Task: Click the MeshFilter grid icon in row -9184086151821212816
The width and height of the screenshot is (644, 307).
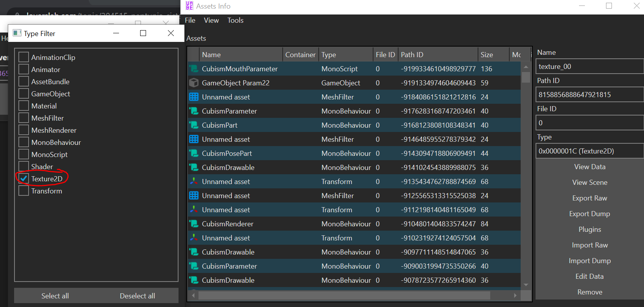Action: 194,97
